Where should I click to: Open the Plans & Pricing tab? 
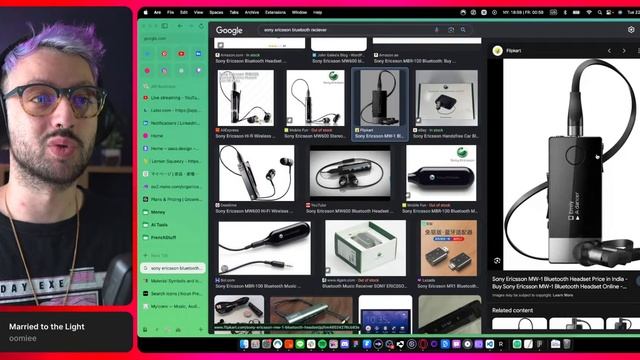[173, 199]
